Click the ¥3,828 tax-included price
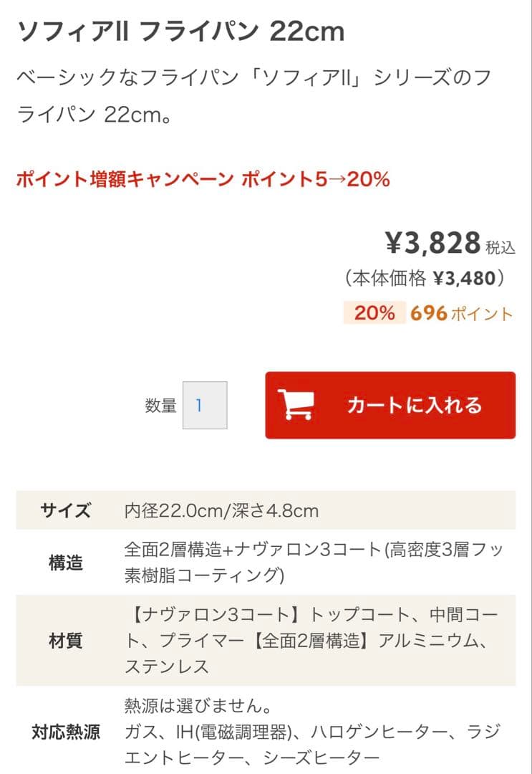Screen dimensions: 532x774 click(x=433, y=244)
